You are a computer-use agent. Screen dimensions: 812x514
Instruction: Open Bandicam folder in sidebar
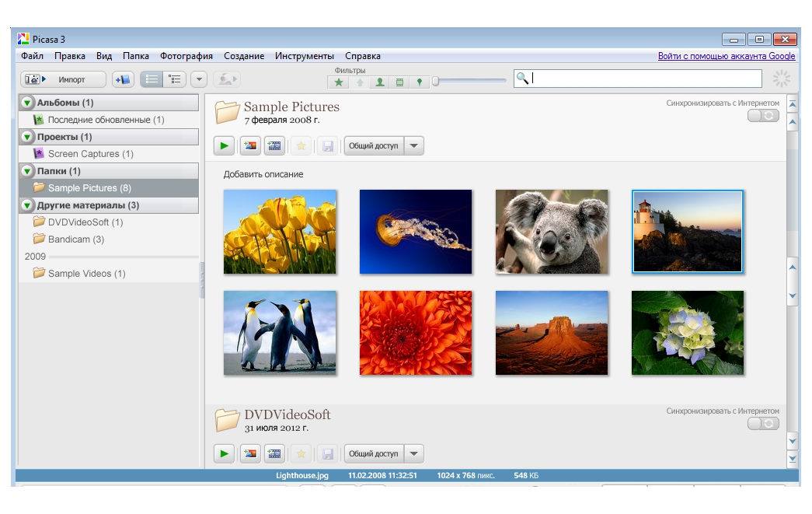(x=109, y=240)
